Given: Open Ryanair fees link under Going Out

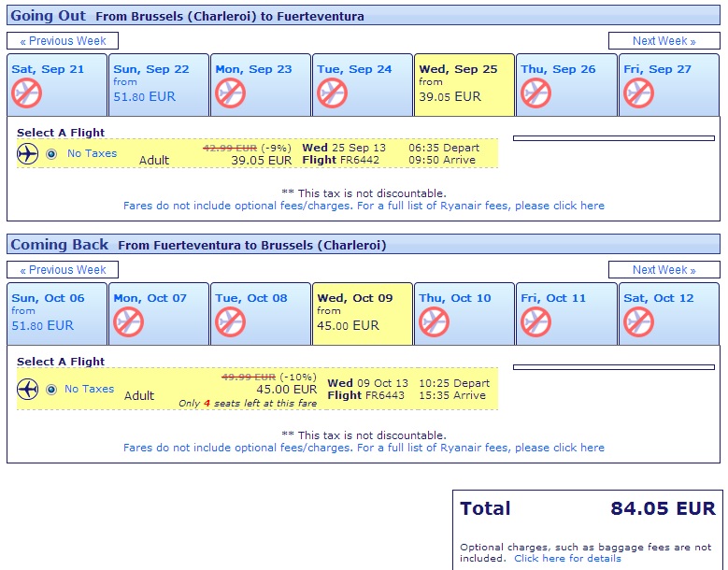Looking at the screenshot, I should pyautogui.click(x=364, y=206).
